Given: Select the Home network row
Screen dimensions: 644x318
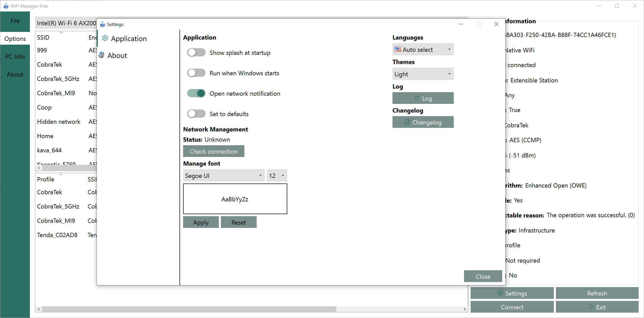Looking at the screenshot, I should pos(66,136).
